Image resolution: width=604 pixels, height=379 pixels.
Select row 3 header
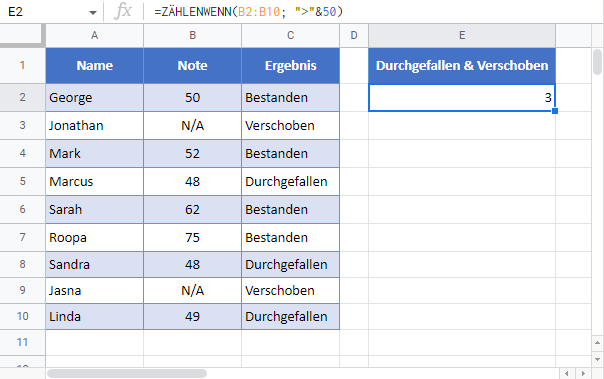(22, 126)
